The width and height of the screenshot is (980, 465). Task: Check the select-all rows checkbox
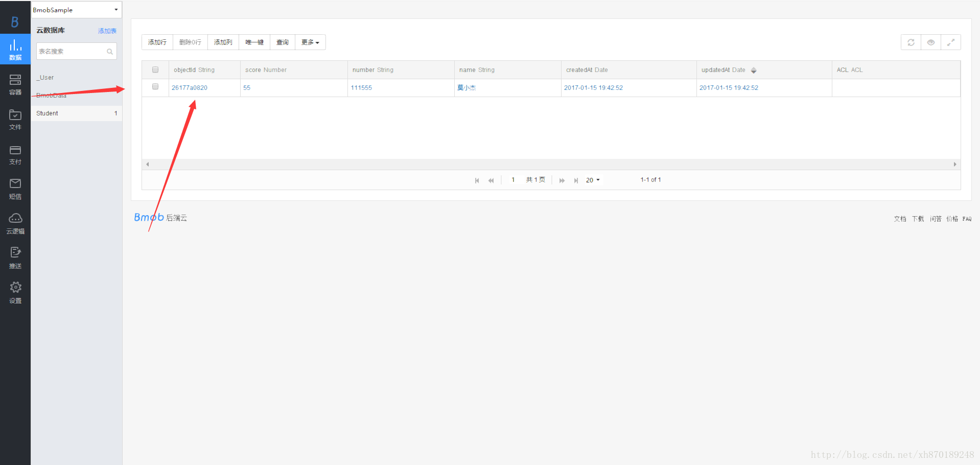(155, 69)
